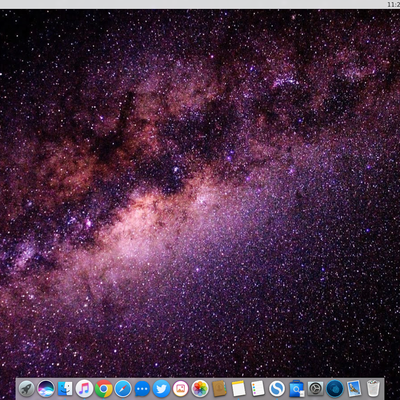Open the iTunes music app
This screenshot has height=400, width=400.
[84, 388]
